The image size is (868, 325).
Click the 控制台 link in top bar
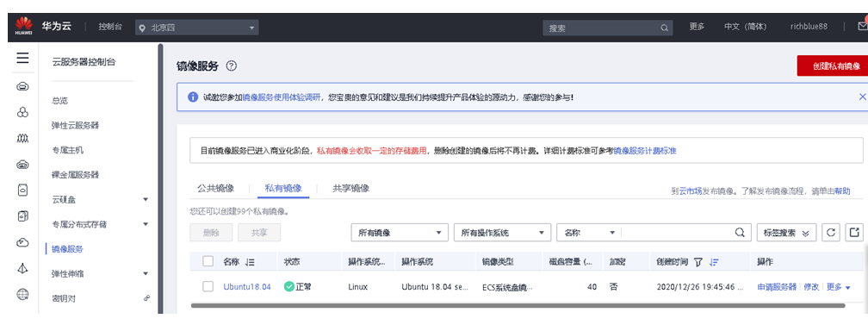pos(110,27)
